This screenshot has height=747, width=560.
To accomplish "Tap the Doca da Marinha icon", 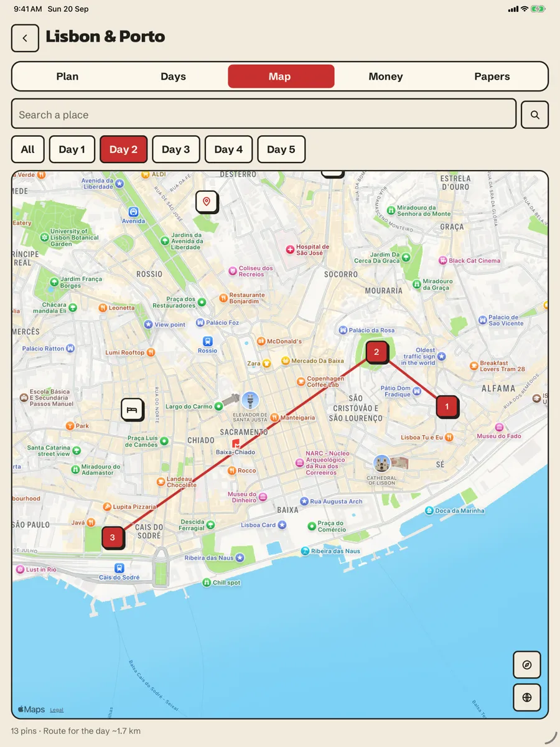I will pos(429,510).
